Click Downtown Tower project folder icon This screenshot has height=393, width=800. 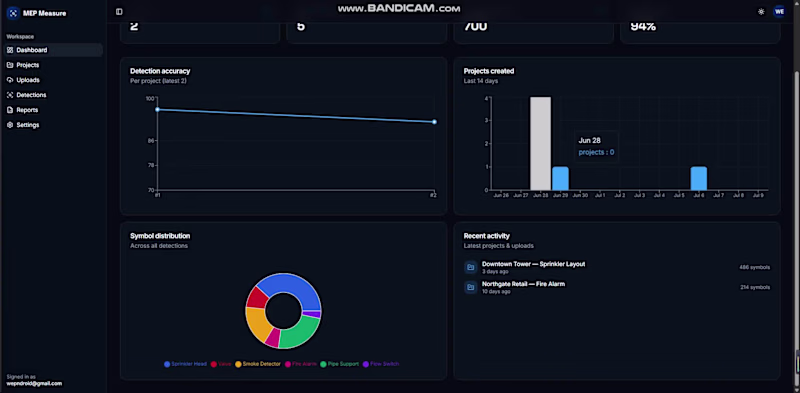[x=471, y=267]
